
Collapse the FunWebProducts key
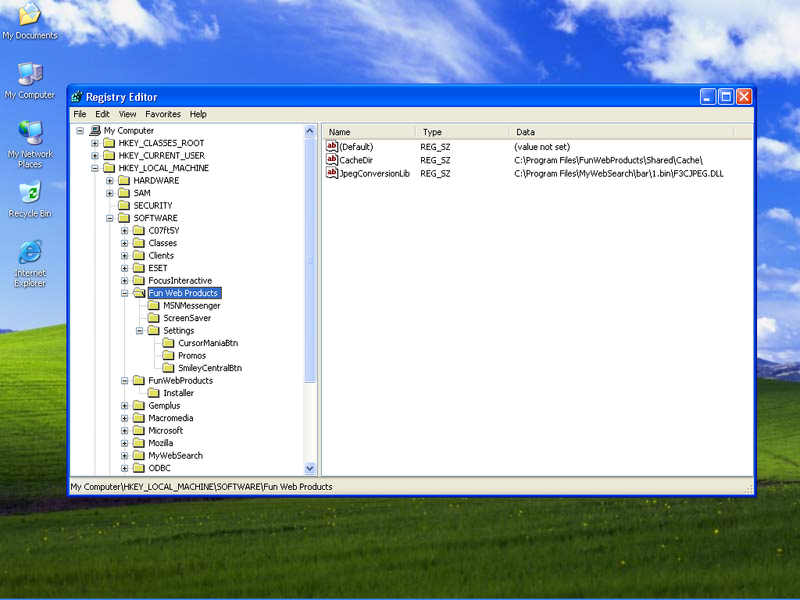click(x=124, y=381)
